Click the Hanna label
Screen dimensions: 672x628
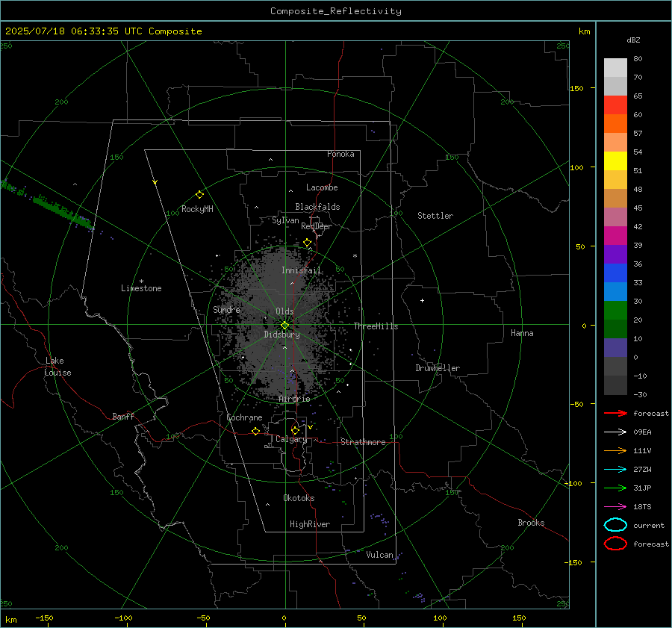pyautogui.click(x=522, y=333)
